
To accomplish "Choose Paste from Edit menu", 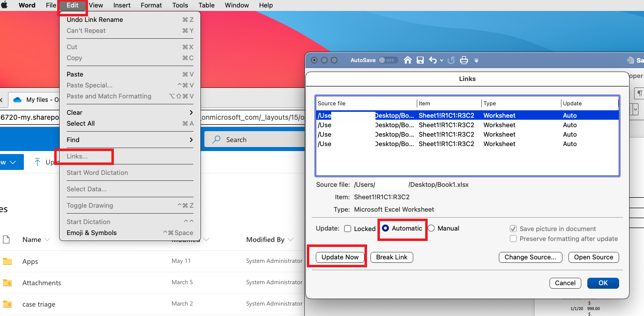I will pos(130,74).
